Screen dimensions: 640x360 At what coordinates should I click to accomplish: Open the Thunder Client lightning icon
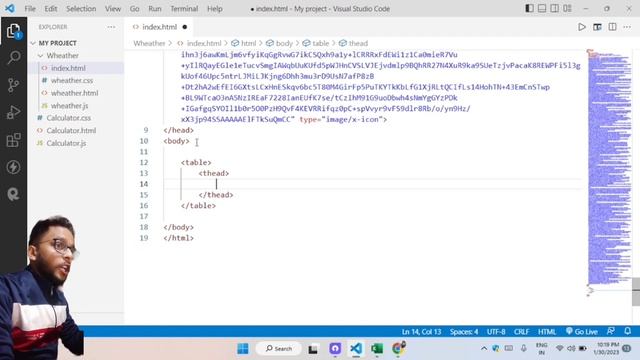coord(13,167)
